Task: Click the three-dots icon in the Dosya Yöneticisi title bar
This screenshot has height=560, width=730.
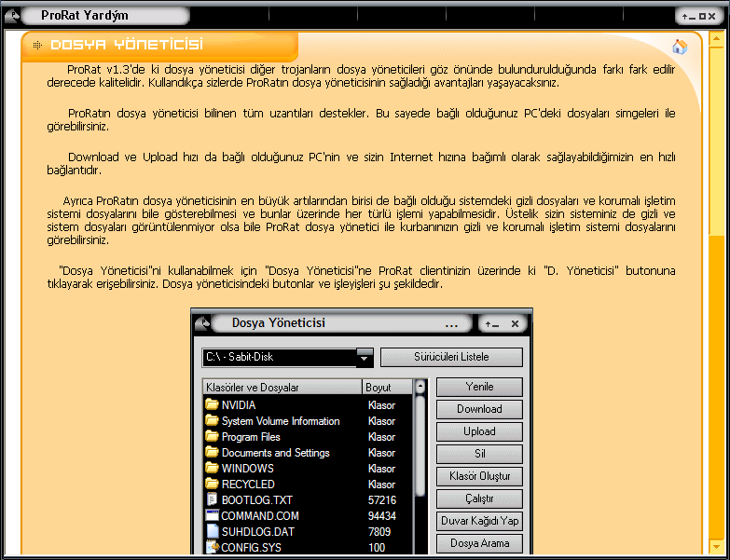Action: tap(452, 324)
